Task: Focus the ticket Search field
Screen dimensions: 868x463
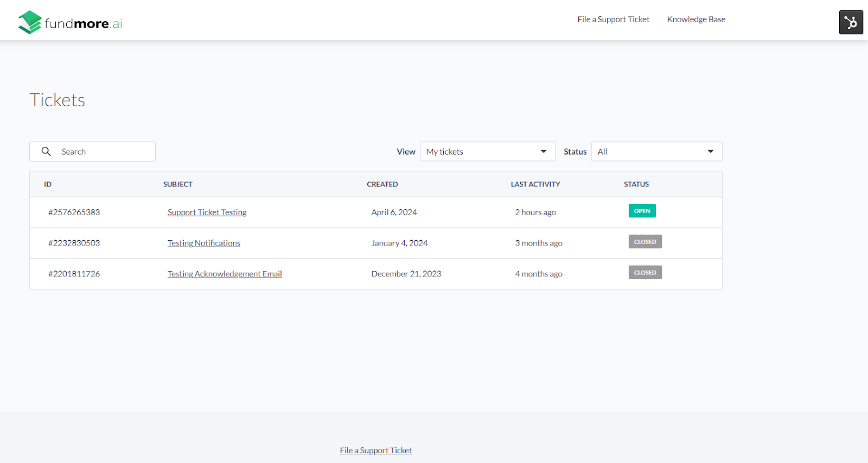Action: 92,151
